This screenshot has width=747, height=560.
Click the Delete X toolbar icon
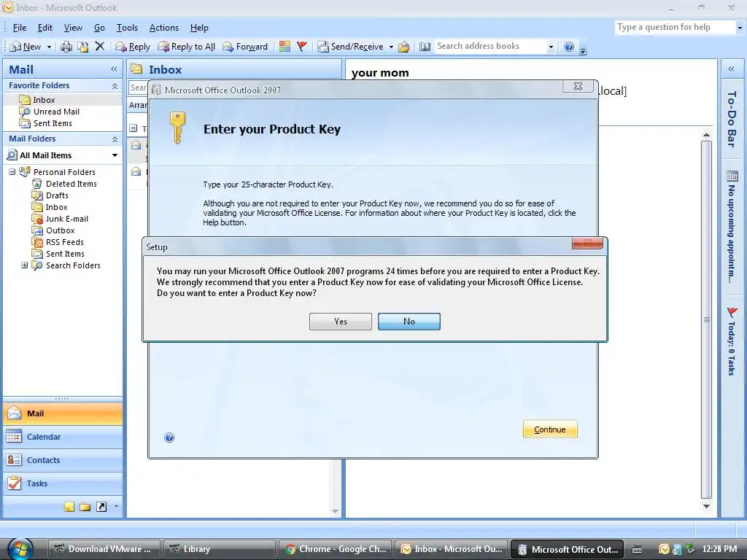click(x=99, y=46)
